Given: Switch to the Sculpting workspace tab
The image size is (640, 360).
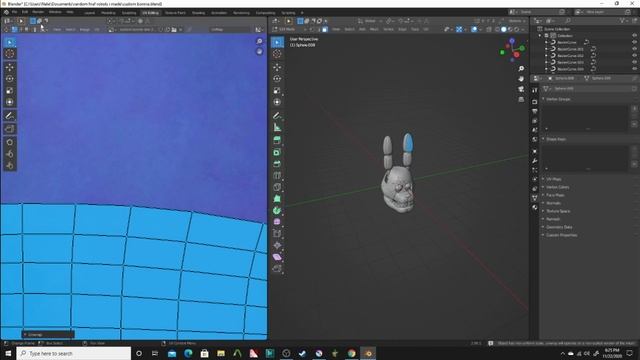Looking at the screenshot, I should [129, 13].
